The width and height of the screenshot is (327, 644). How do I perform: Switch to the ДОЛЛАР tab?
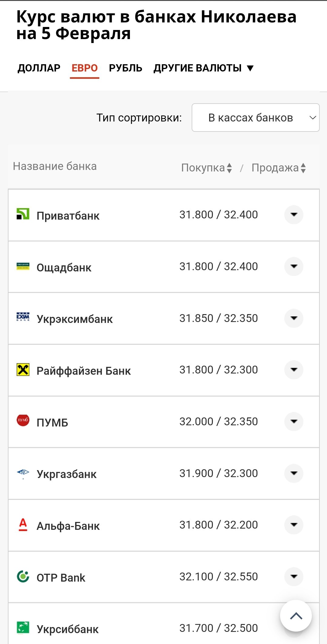pyautogui.click(x=39, y=68)
